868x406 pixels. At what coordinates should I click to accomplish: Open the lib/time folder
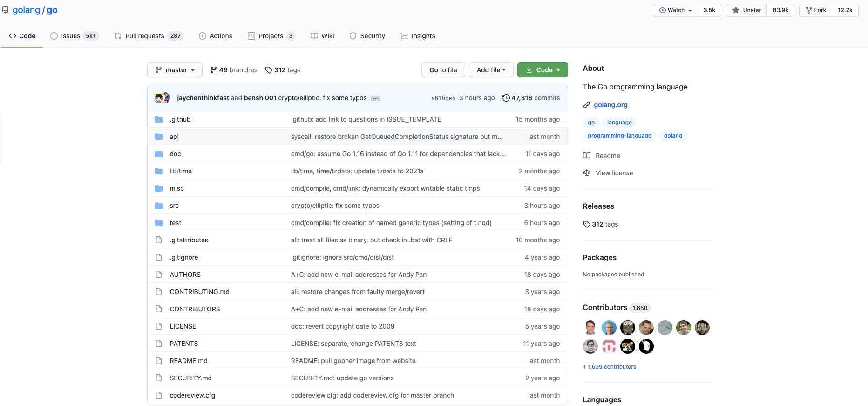[181, 171]
